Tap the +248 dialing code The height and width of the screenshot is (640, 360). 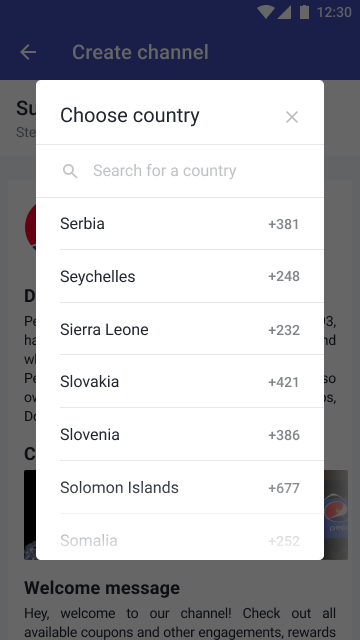point(284,276)
